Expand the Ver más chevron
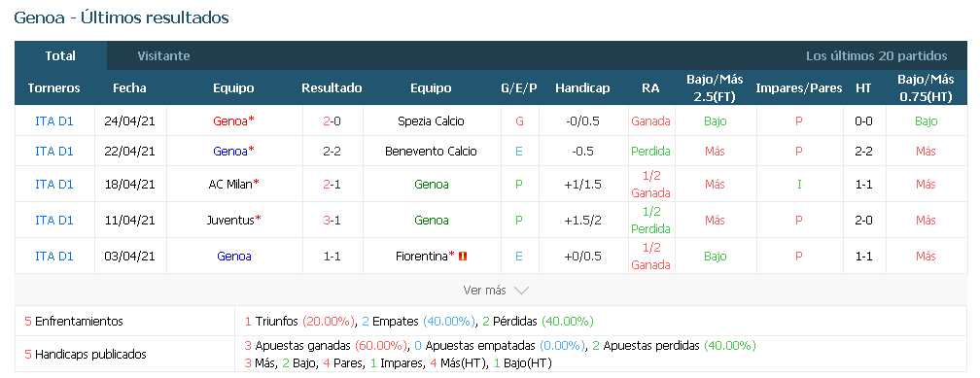 coord(521,291)
